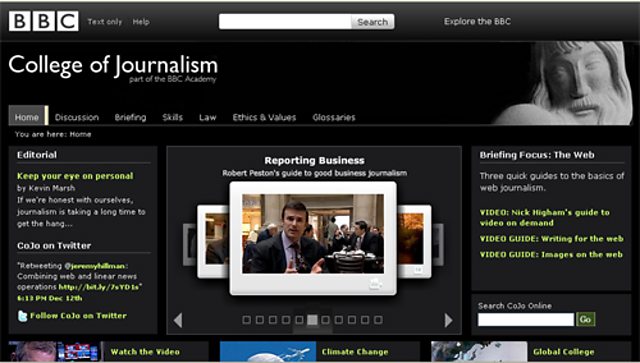Click the video icon on center slide
Image resolution: width=640 pixels, height=363 pixels.
(x=376, y=284)
